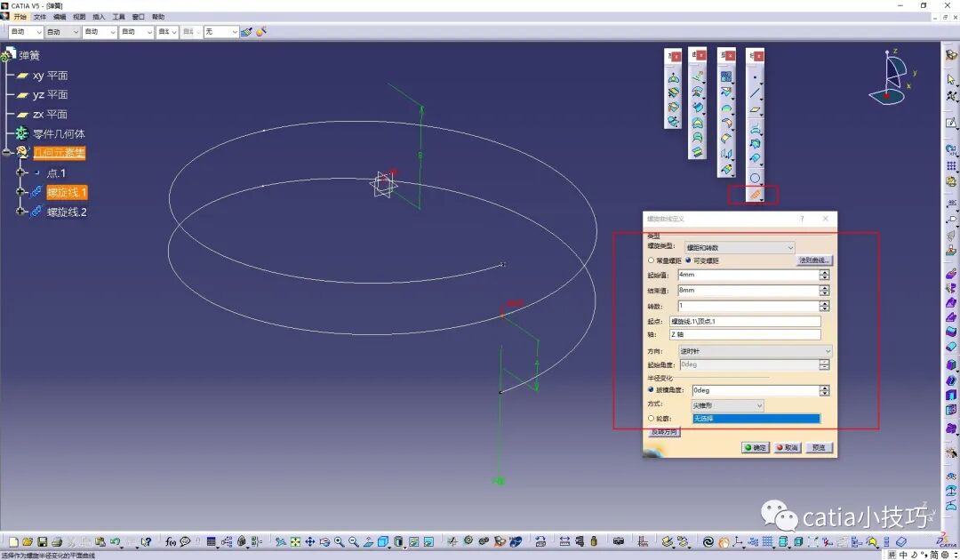Click the Zoom Out magnifier icon
960x560 pixels.
pyautogui.click(x=353, y=541)
